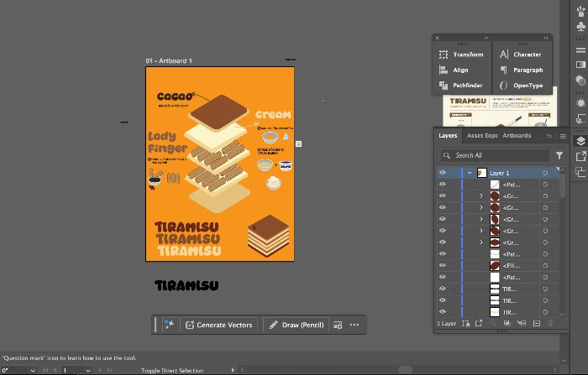The height and width of the screenshot is (375, 588).
Task: Click the Search All field in Layers
Action: (x=495, y=155)
